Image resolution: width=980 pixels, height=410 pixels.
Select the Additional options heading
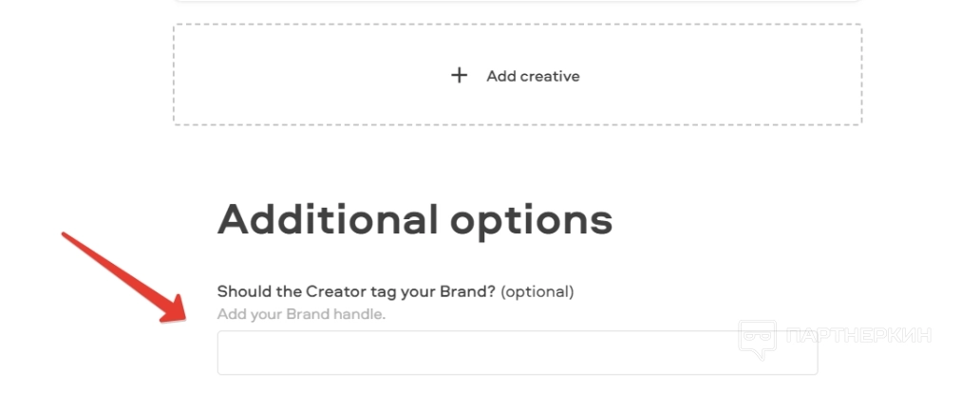[x=415, y=220]
